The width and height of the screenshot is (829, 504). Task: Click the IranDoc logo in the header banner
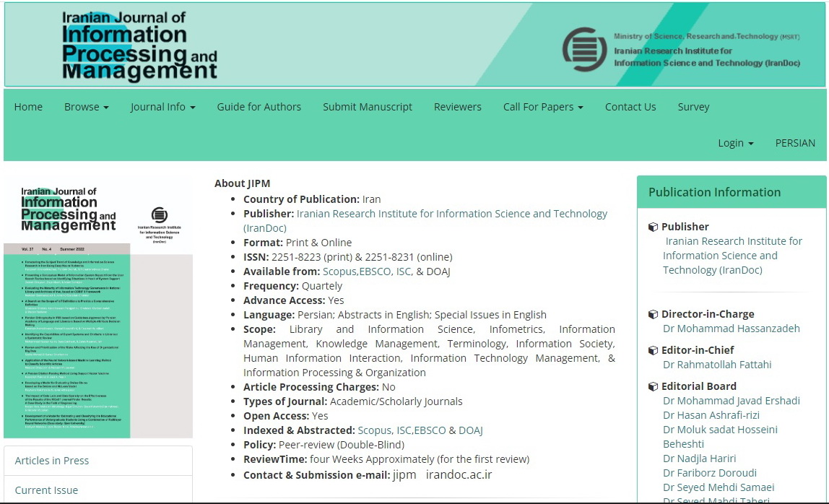[584, 49]
